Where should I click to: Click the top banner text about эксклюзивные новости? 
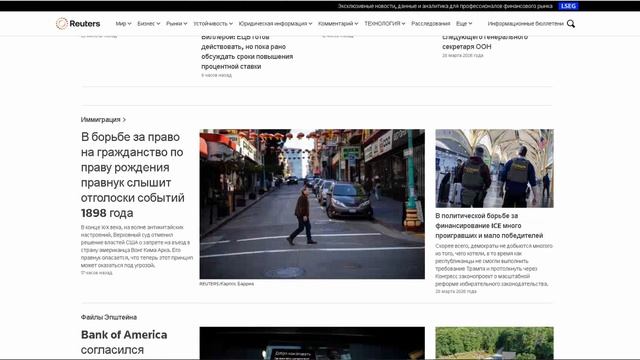click(445, 6)
